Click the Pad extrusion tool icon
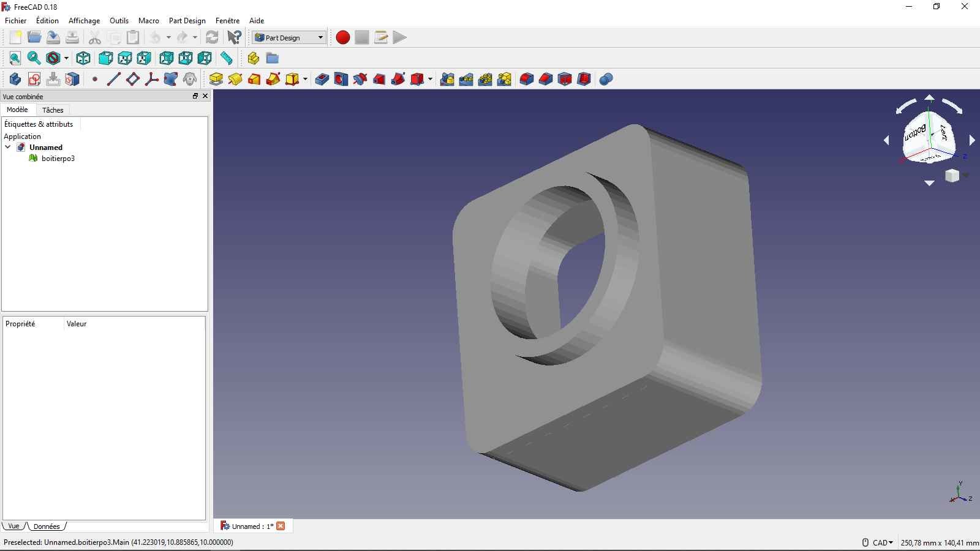Image resolution: width=980 pixels, height=551 pixels. pos(216,79)
